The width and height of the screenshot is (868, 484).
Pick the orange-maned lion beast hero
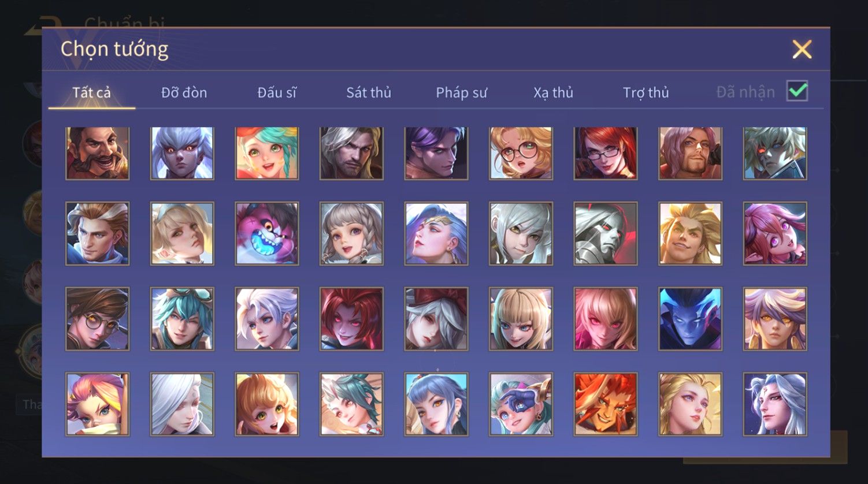605,404
